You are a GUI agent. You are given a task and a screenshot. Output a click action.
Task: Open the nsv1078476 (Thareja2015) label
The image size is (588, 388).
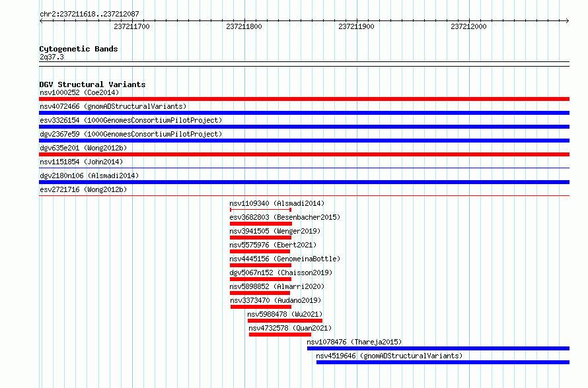click(x=354, y=342)
